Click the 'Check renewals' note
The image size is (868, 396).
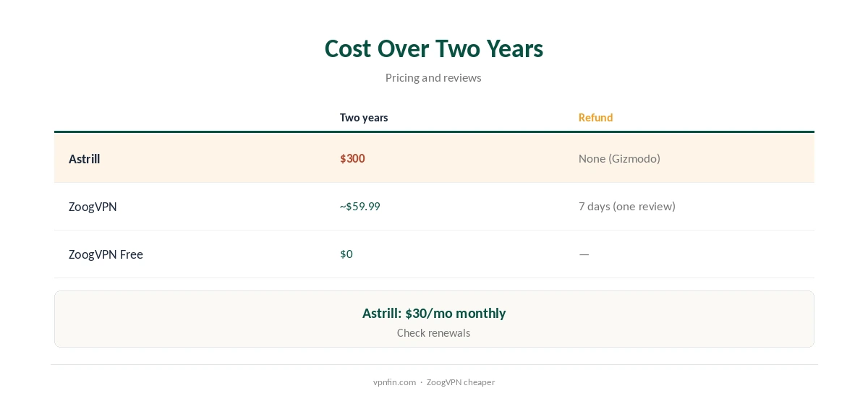pyautogui.click(x=433, y=333)
